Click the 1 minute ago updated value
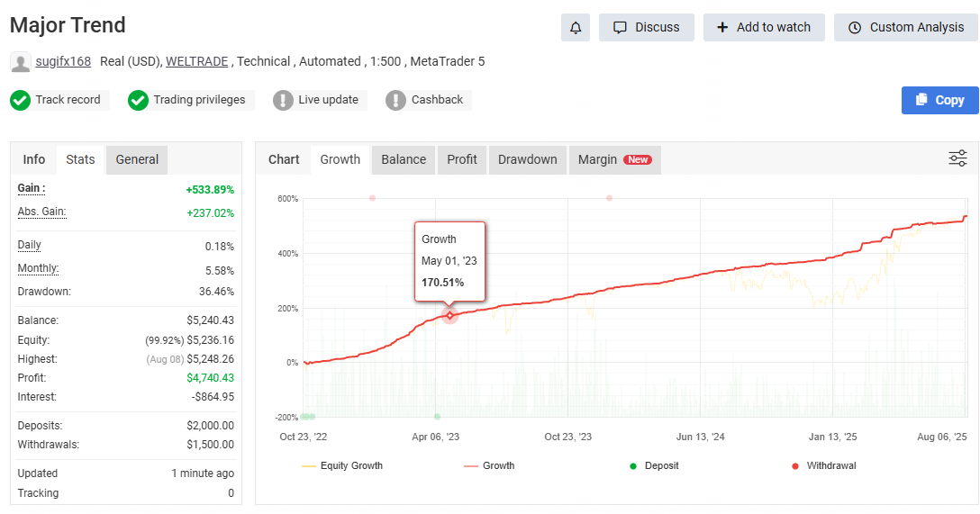This screenshot has height=514, width=980. pos(203,473)
